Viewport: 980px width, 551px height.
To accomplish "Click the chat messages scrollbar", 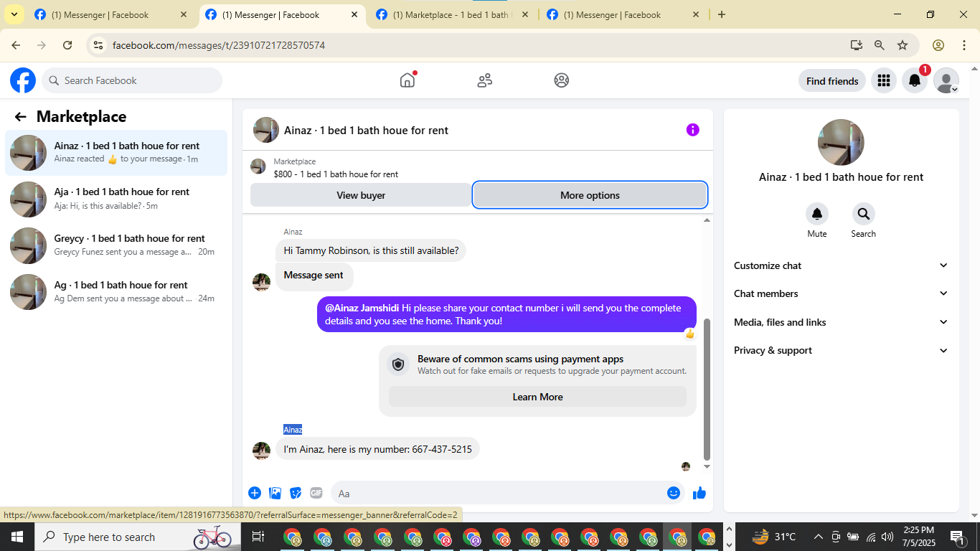I will (x=707, y=390).
